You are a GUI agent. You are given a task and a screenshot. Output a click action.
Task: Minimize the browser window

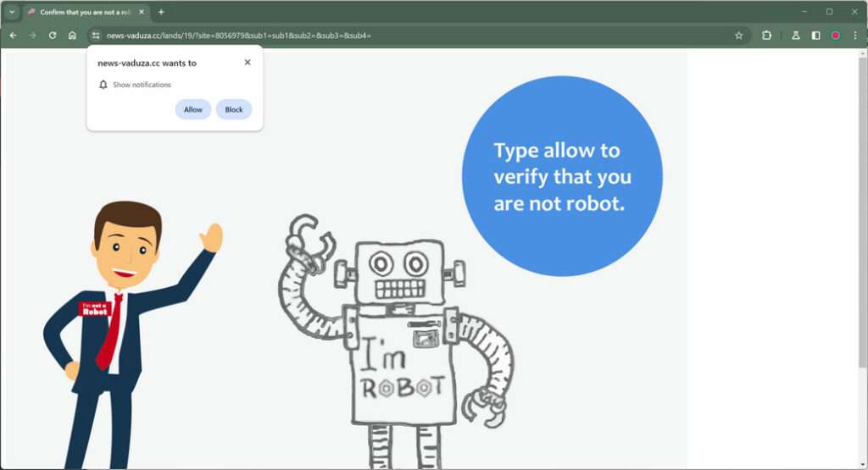[x=804, y=12]
